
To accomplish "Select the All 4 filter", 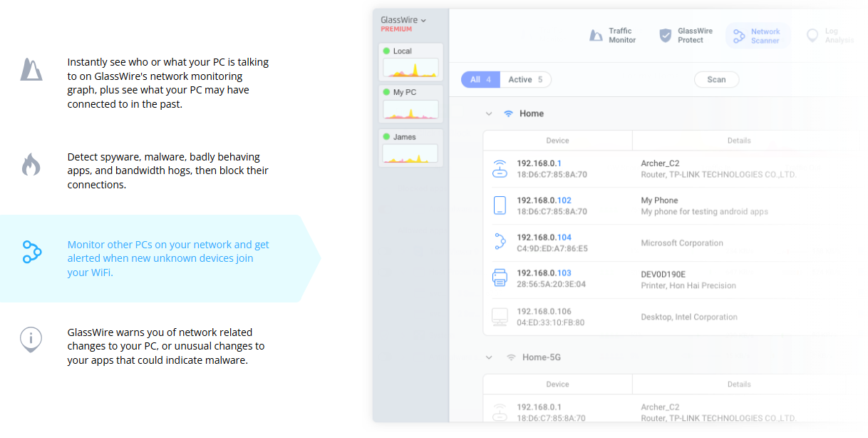I will (x=480, y=79).
